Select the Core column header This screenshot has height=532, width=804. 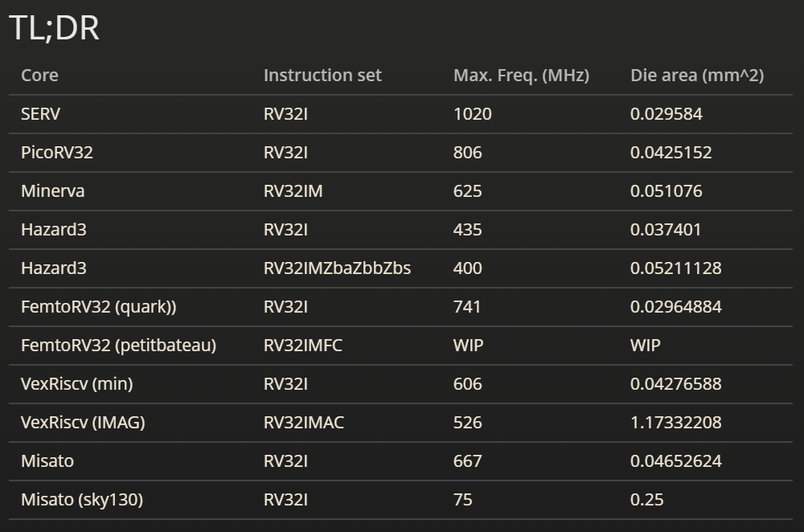pos(39,76)
